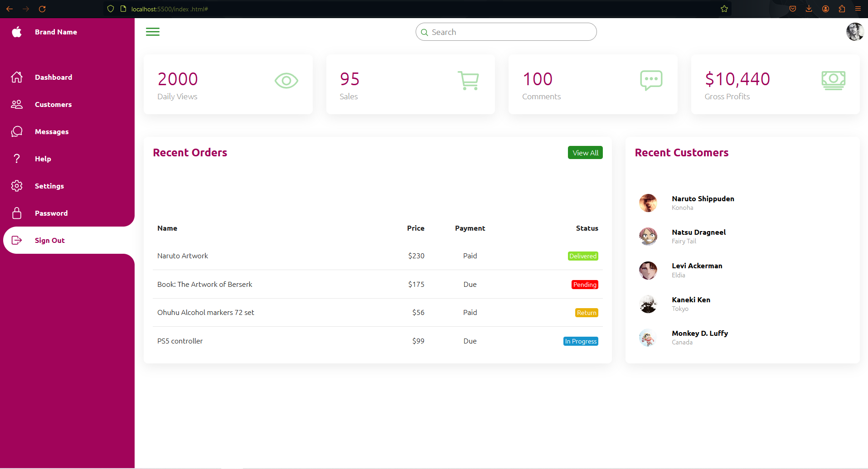Click the chat bubble icon on Comments card

point(651,80)
